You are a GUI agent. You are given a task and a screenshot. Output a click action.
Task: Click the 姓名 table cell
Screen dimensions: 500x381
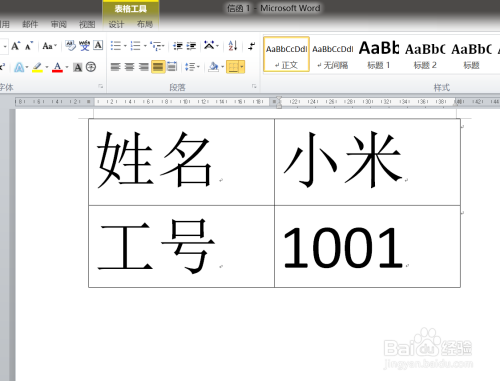coord(181,162)
